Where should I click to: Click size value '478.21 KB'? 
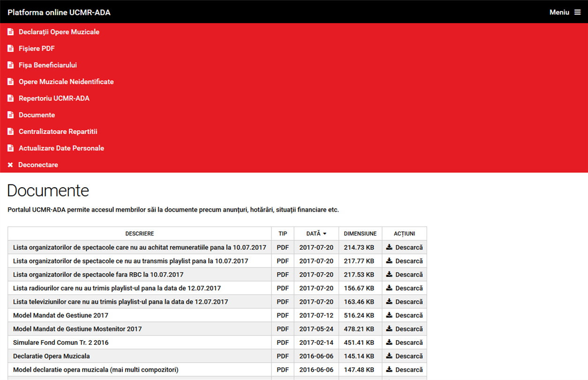click(360, 329)
